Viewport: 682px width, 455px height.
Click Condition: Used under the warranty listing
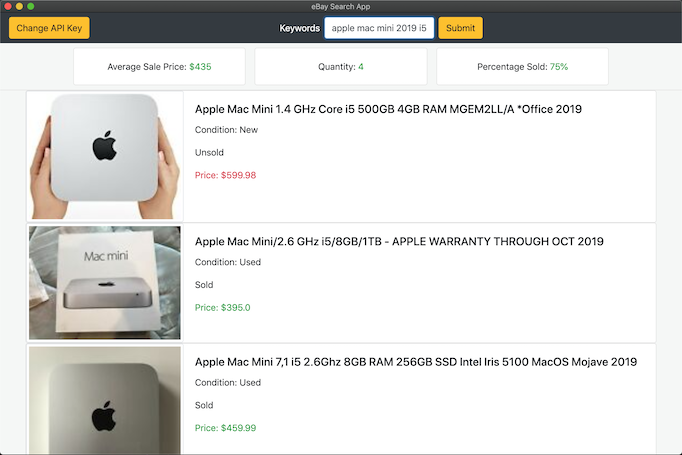coord(228,262)
